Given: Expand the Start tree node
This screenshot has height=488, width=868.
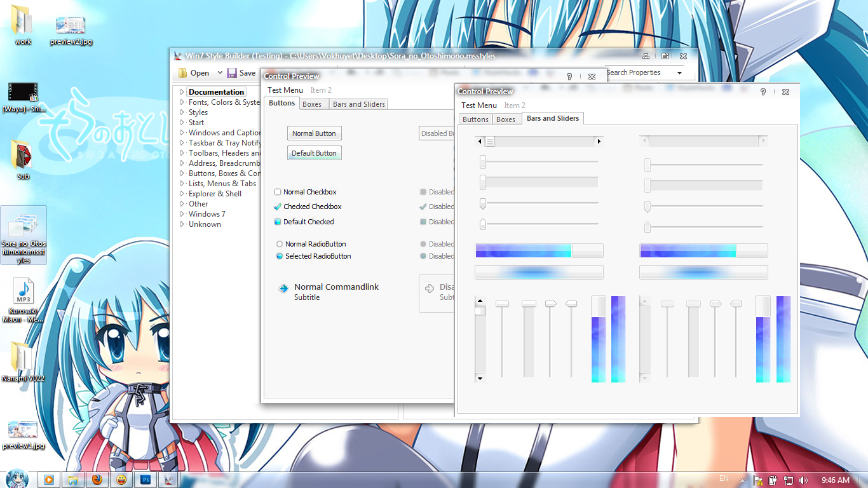Looking at the screenshot, I should 182,123.
